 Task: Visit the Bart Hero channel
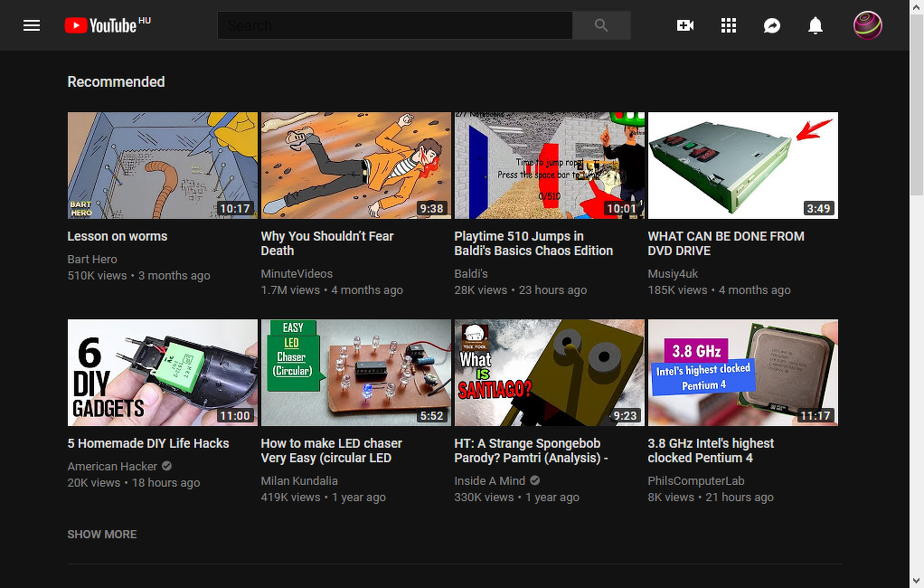point(92,259)
